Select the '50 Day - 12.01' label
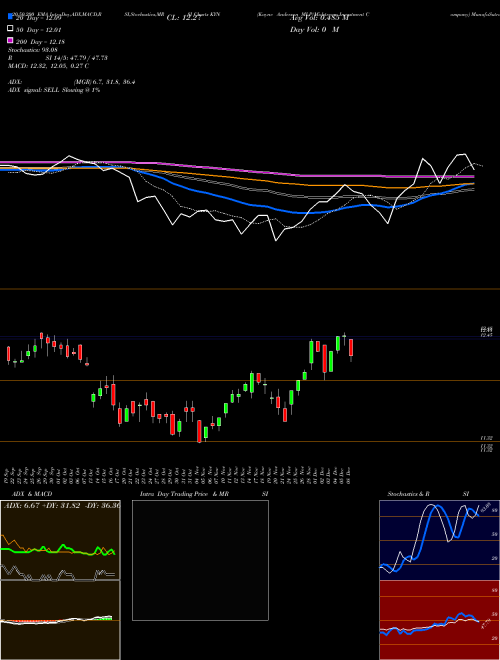This screenshot has width=500, height=660. click(38, 30)
